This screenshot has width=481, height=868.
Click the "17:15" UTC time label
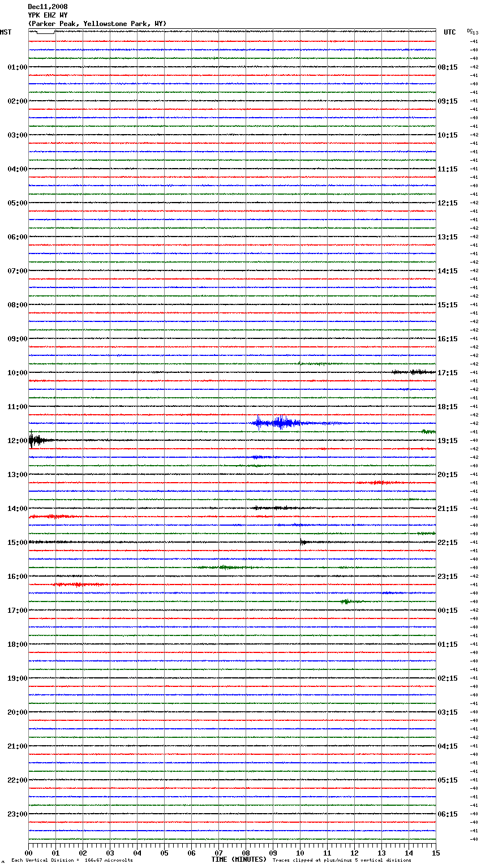448,373
